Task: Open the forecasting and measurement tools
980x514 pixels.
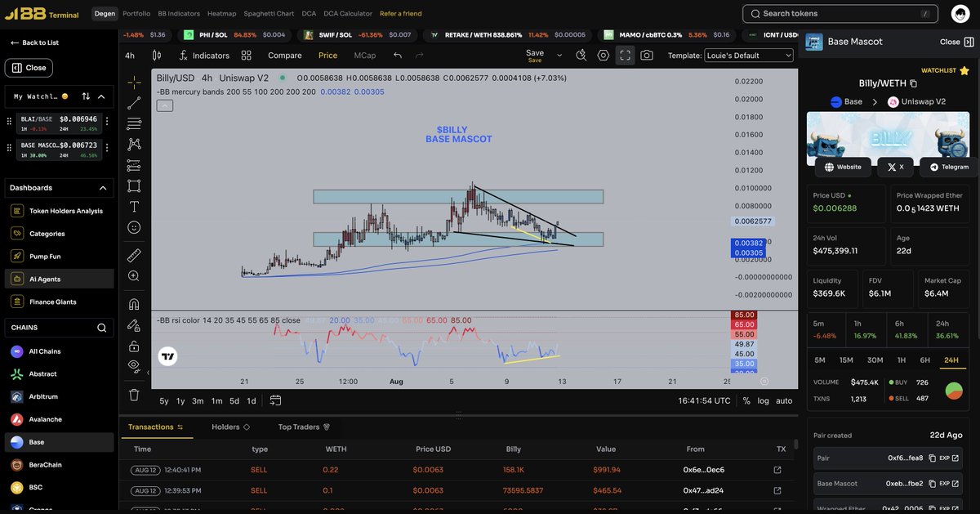Action: 135,165
